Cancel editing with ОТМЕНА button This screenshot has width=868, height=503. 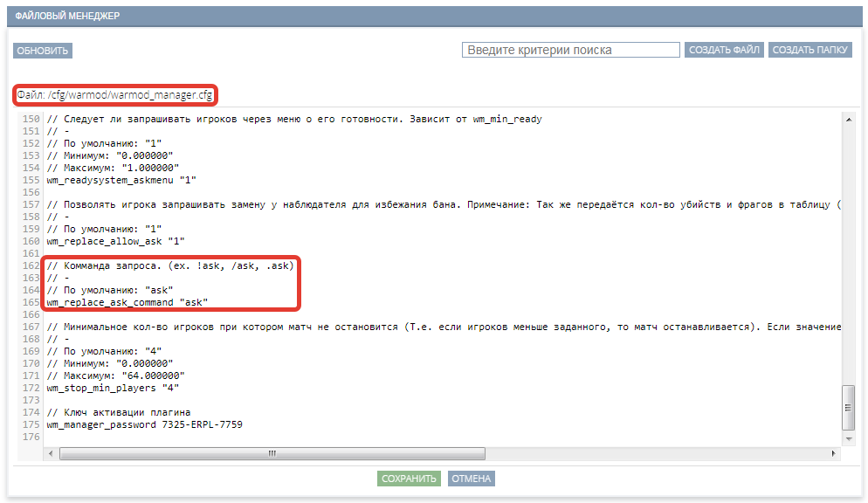point(471,479)
